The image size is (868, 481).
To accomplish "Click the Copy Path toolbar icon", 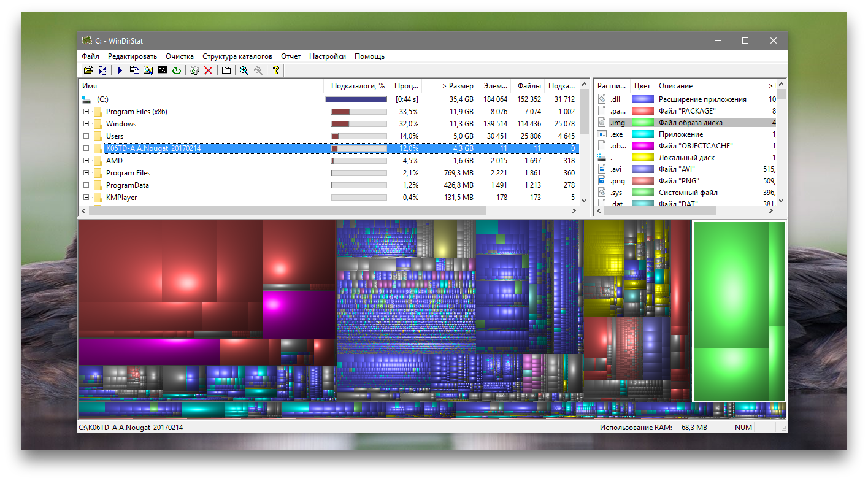I will pos(134,71).
